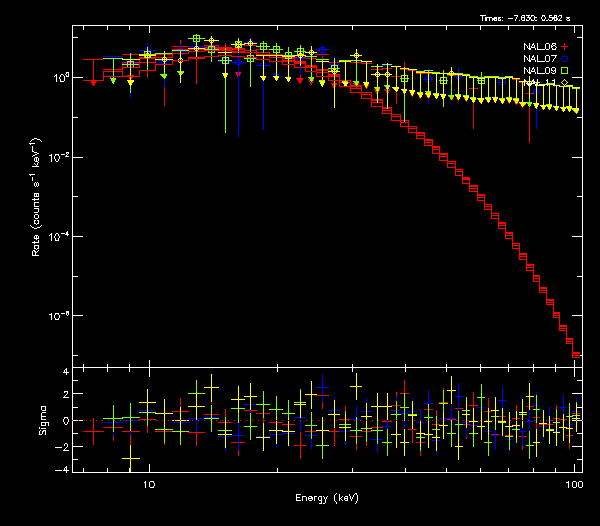Click the 10⁻⁶ tick label on rate axis
Viewport: 600px width, 526px height.
[60, 315]
